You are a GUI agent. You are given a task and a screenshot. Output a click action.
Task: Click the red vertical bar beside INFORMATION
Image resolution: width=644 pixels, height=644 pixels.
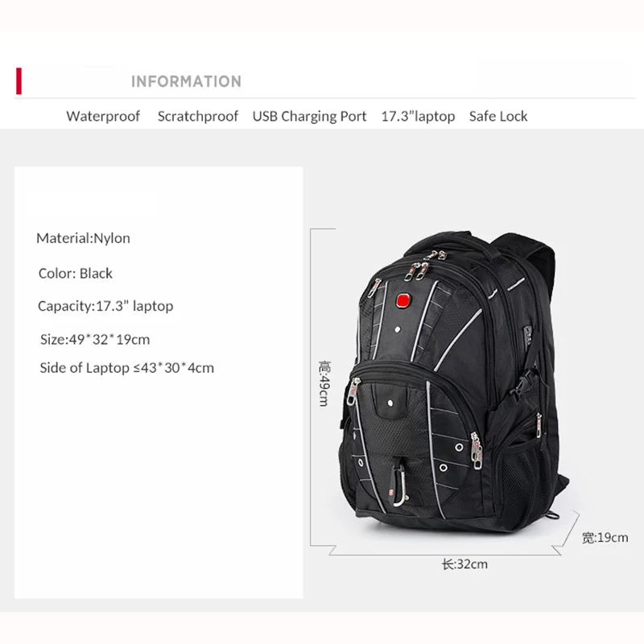(19, 81)
